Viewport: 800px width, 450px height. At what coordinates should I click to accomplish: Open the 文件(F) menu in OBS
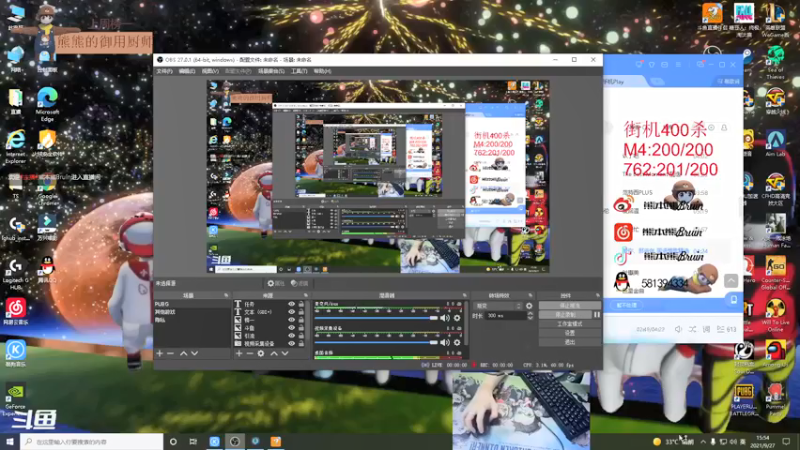coord(164,71)
